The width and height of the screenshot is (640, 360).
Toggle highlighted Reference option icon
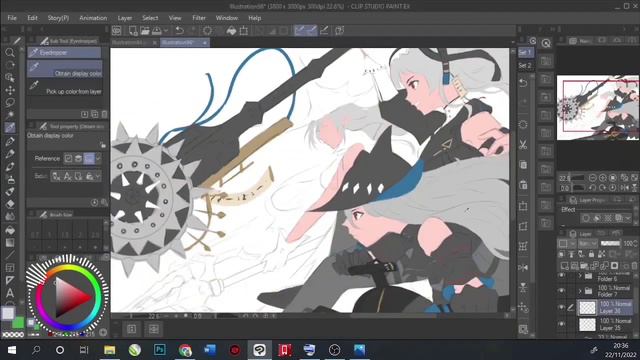pos(89,158)
